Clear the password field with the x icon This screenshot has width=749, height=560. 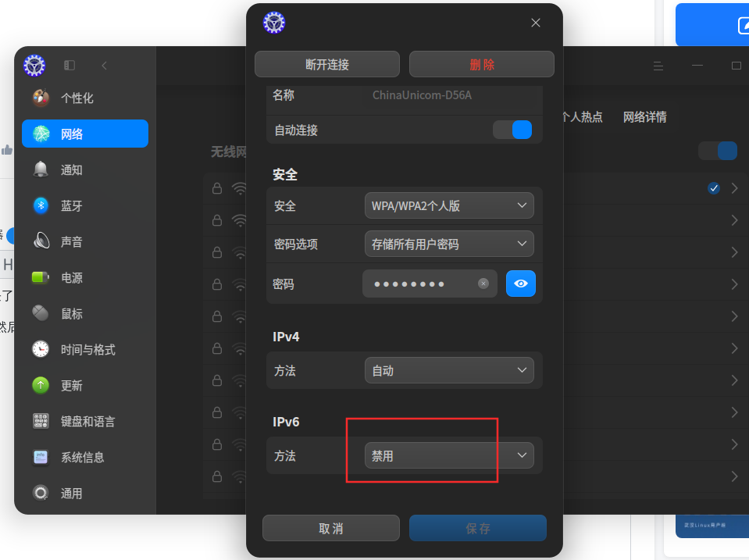tap(483, 284)
